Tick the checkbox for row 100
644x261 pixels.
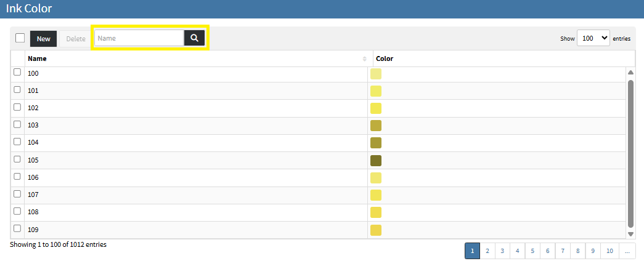[x=17, y=73]
